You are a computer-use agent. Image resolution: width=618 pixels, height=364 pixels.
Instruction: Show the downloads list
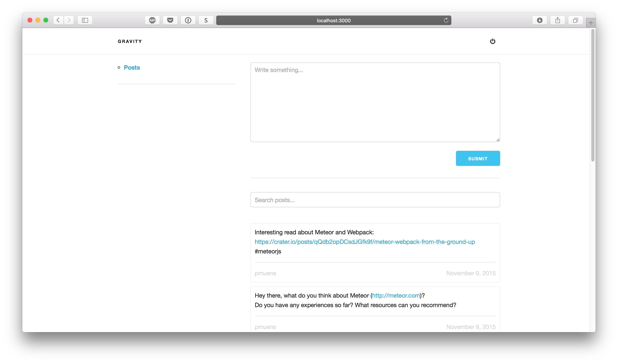539,20
